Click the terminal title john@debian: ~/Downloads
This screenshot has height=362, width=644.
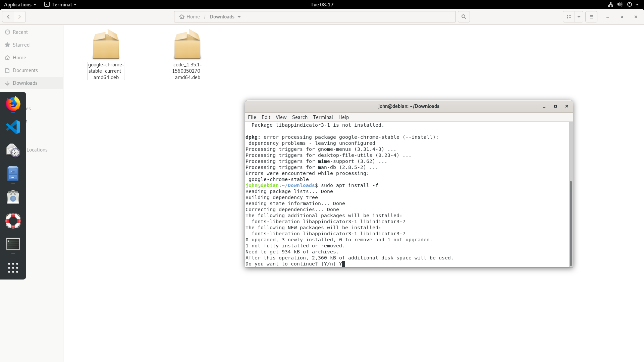pos(409,106)
